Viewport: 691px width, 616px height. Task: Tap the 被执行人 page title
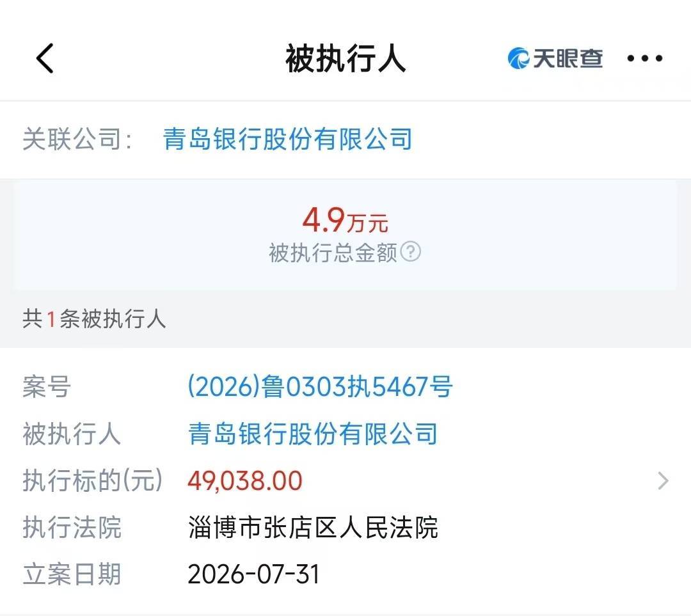click(345, 58)
